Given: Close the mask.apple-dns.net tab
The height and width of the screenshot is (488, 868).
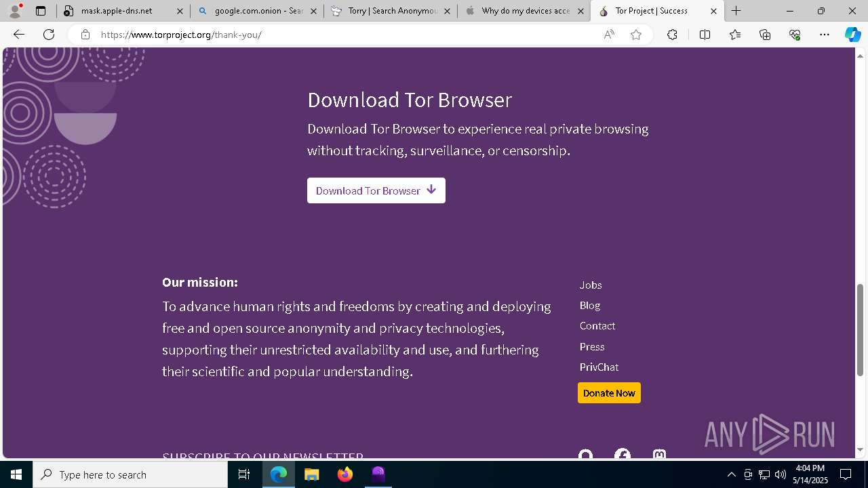Looking at the screenshot, I should click(180, 11).
